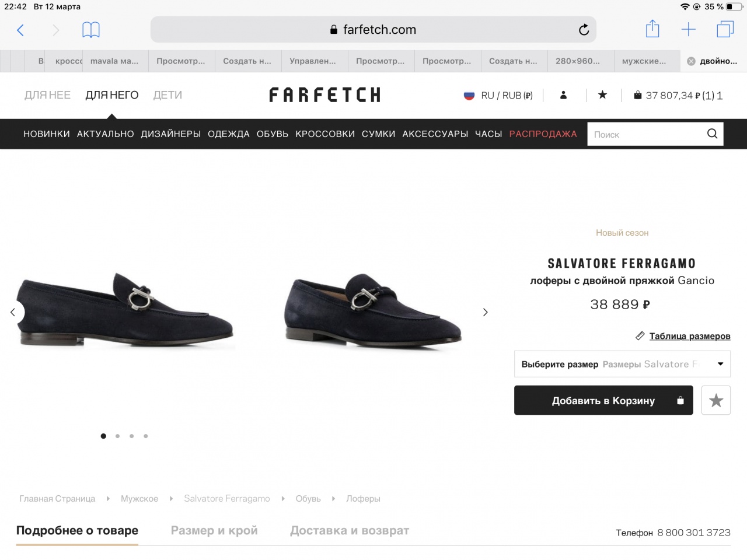Tap the Safari back arrow

[20, 30]
